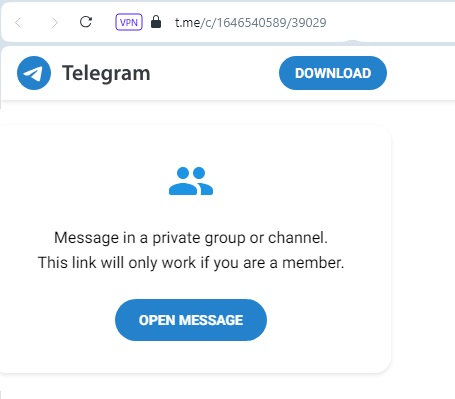Show site security info via lock icon
455x399 pixels.
click(x=156, y=22)
